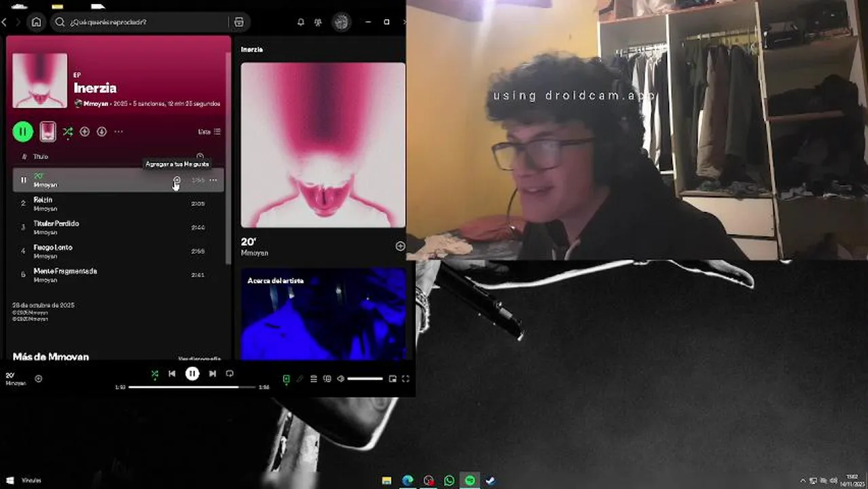This screenshot has height=489, width=868.
Task: Show hidden system tray icons
Action: pos(803,481)
